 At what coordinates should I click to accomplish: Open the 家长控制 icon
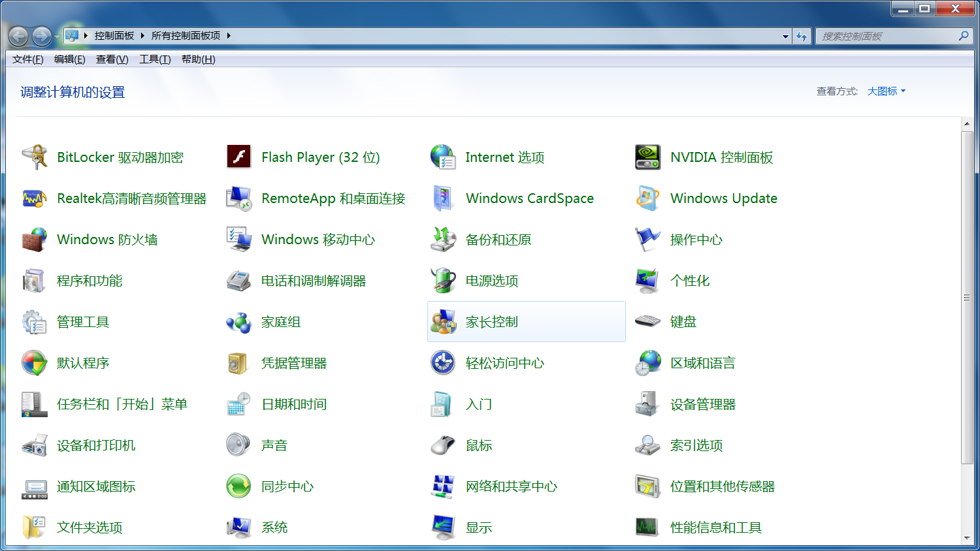[443, 322]
